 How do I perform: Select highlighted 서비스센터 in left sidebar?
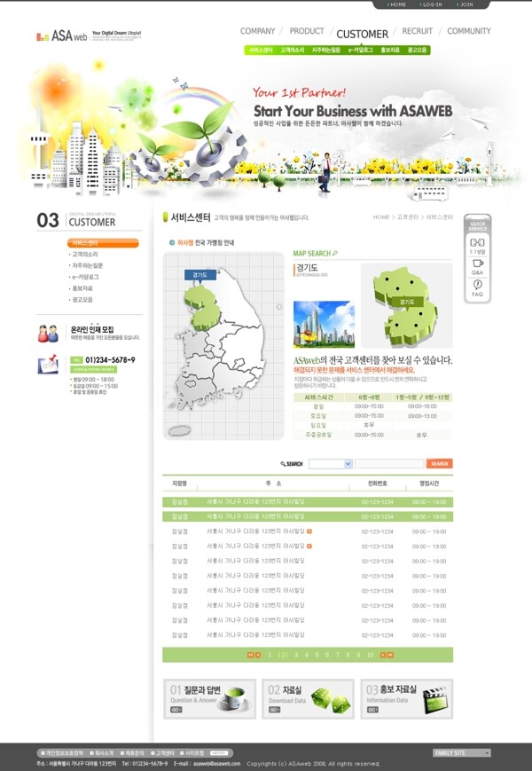click(103, 243)
